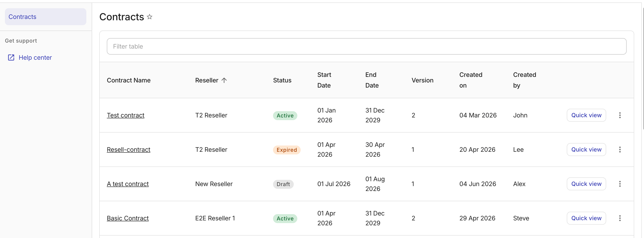Select Contracts in the sidebar
Image resolution: width=644 pixels, height=238 pixels.
click(x=45, y=17)
